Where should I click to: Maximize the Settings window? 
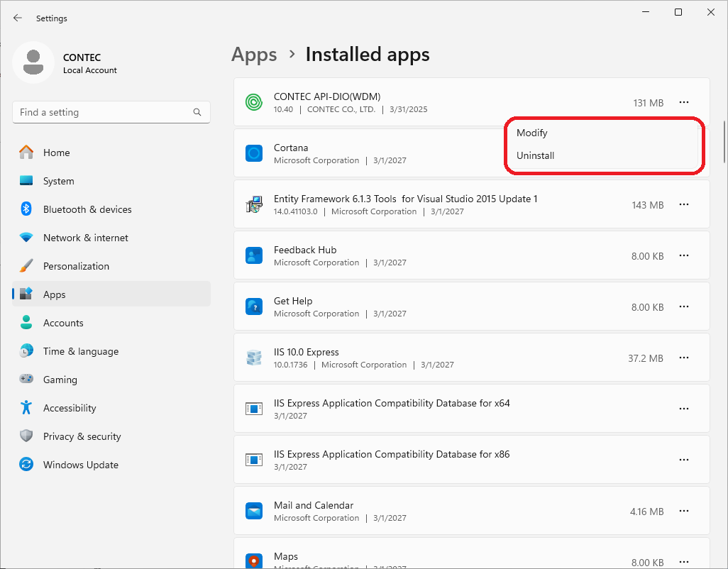678,12
